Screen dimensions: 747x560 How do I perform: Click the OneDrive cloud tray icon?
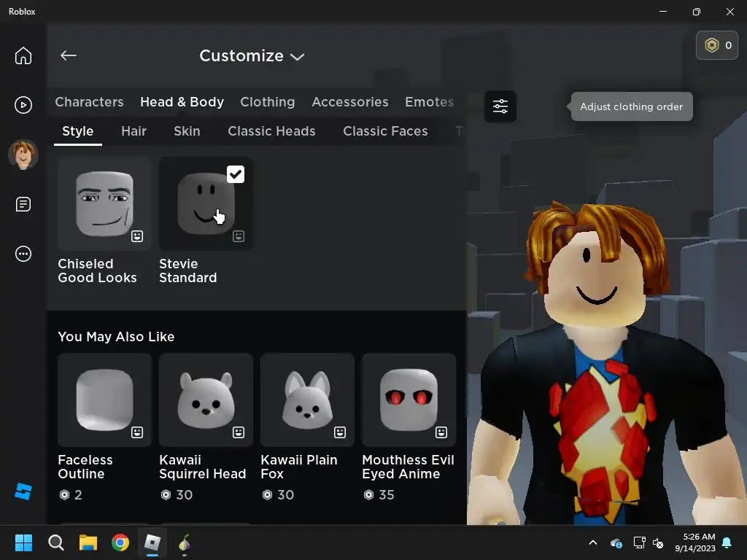coord(616,542)
